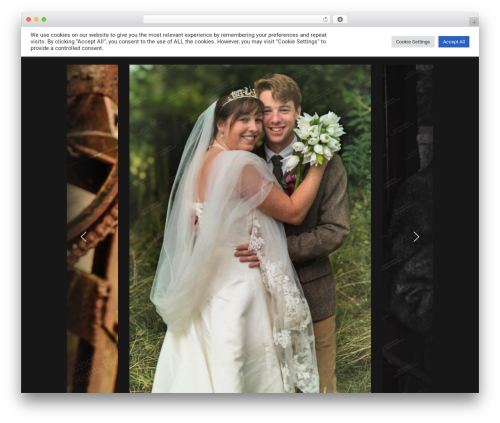Close the browser window with red button
This screenshot has width=500, height=423.
point(29,19)
